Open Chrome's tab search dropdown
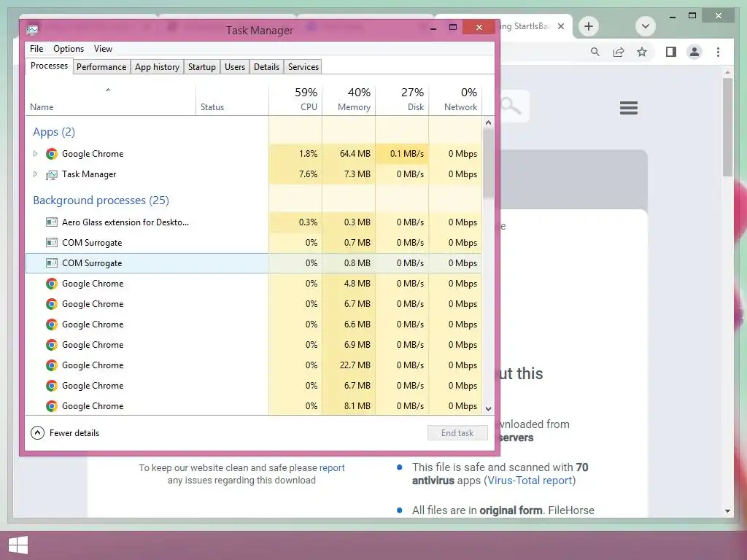747x560 pixels. pos(646,26)
